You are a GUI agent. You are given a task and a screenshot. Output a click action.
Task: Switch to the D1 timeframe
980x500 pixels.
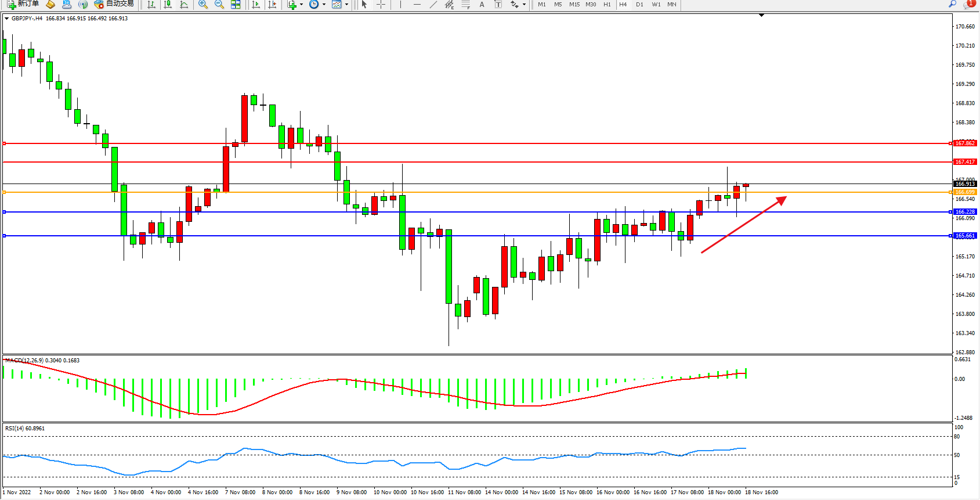pyautogui.click(x=639, y=5)
